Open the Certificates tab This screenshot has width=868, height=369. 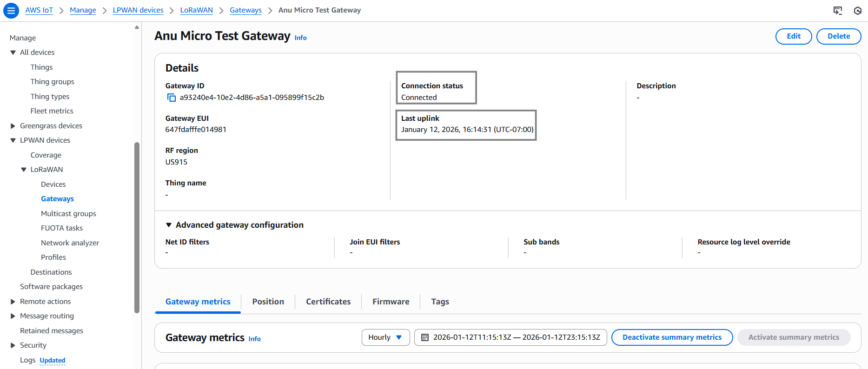click(328, 302)
